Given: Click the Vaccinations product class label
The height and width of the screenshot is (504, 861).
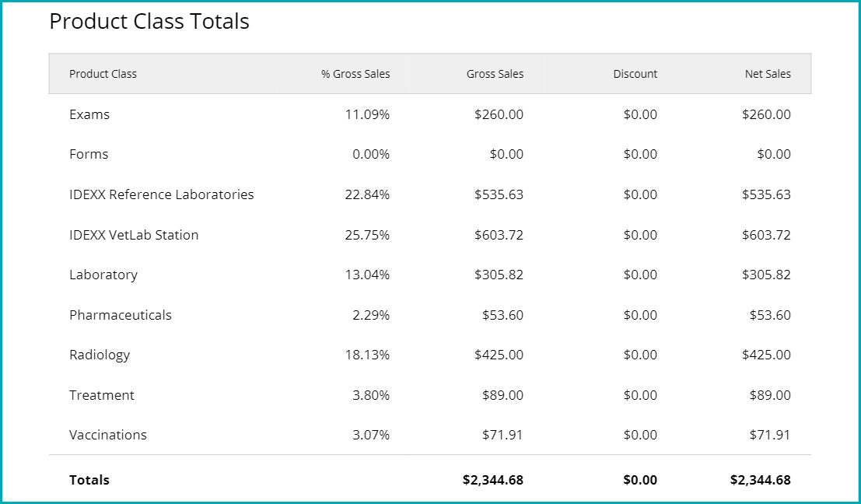Looking at the screenshot, I should tap(108, 435).
